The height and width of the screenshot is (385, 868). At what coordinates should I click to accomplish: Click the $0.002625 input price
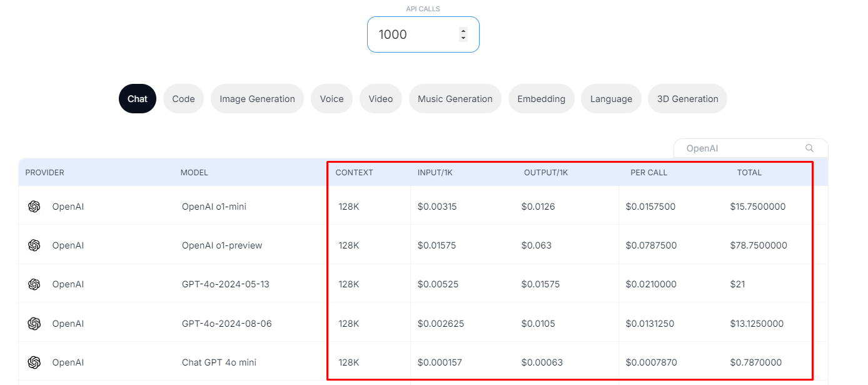point(441,324)
